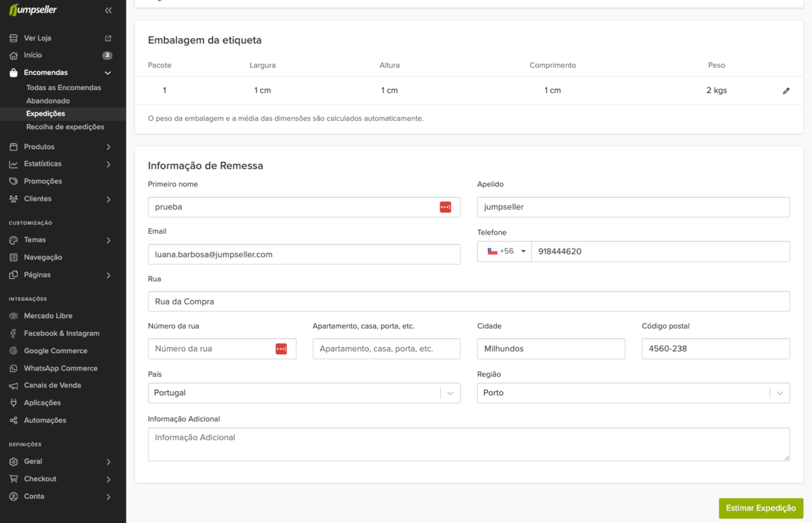Click the Ver Loja store icon
This screenshot has height=523, width=812.
tap(13, 38)
